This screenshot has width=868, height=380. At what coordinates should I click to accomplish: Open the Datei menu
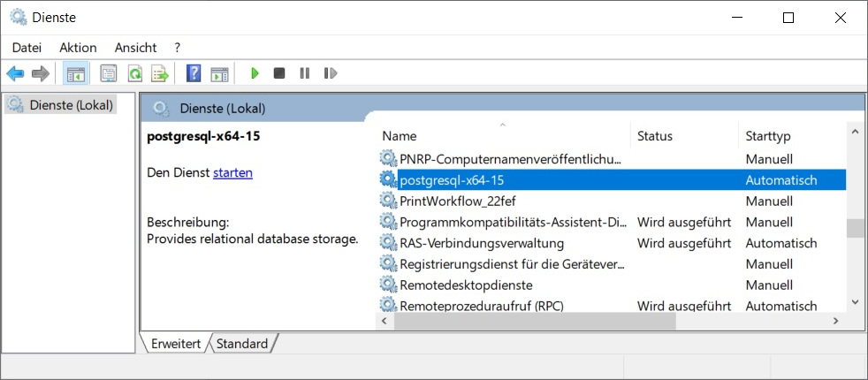point(27,48)
